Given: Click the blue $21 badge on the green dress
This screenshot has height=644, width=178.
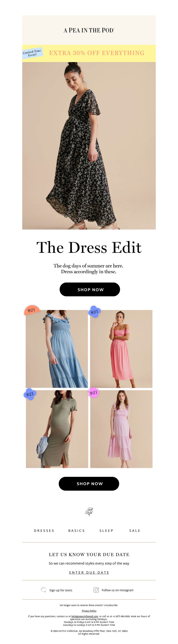Looking at the screenshot, I should [x=30, y=394].
